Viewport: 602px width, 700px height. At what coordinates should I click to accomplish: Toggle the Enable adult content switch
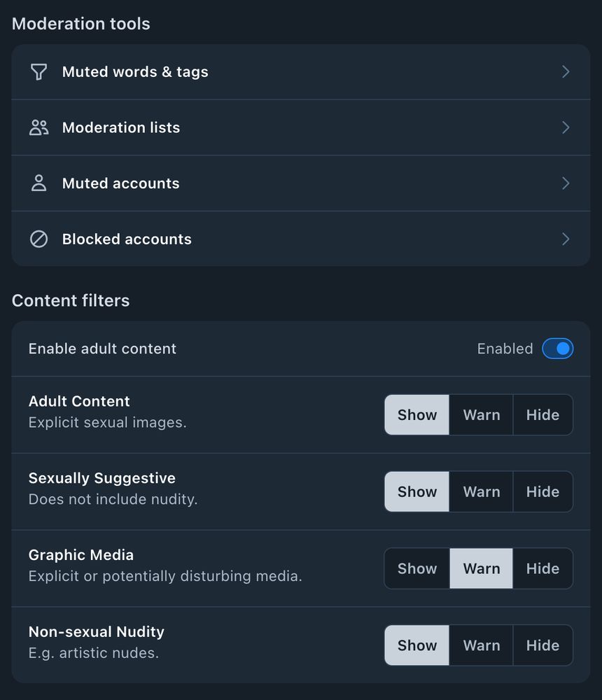click(x=558, y=349)
